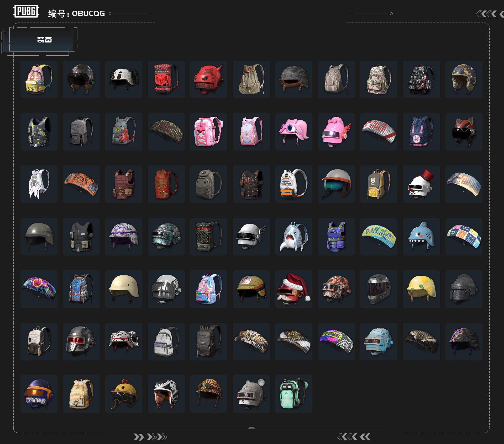Select the pink and yellow backpack
Viewport: 504px width, 444px height.
pyautogui.click(x=39, y=79)
